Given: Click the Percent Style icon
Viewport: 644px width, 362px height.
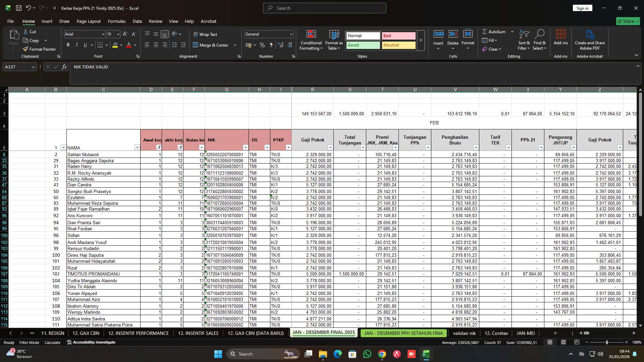Looking at the screenshot, I should click(x=262, y=45).
